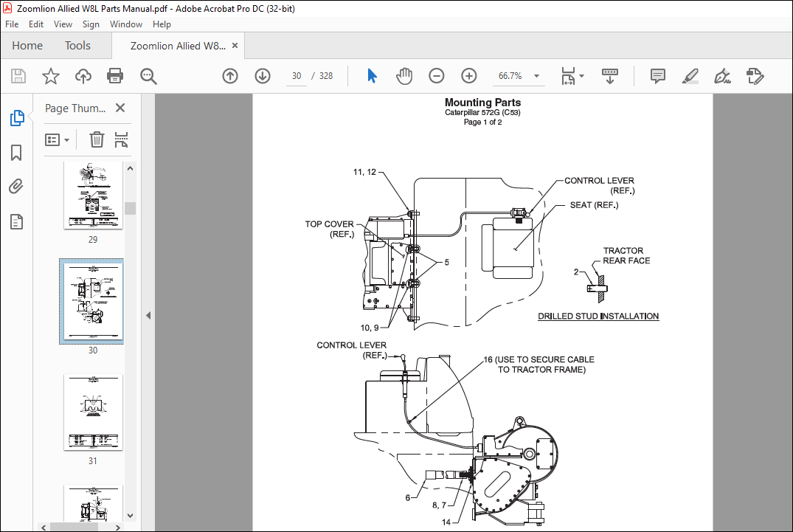793x532 pixels.
Task: Click the 'TRACTOR REAR FACE' diagram label
Action: (626, 255)
